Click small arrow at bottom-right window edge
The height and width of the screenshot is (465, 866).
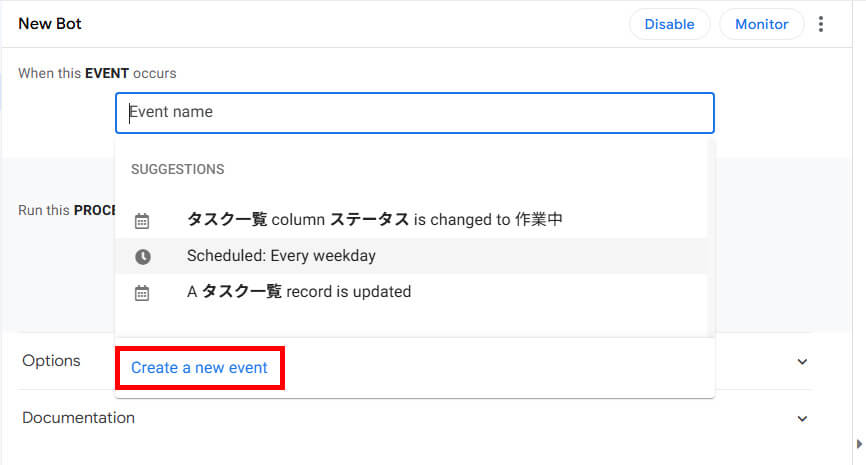(x=856, y=443)
